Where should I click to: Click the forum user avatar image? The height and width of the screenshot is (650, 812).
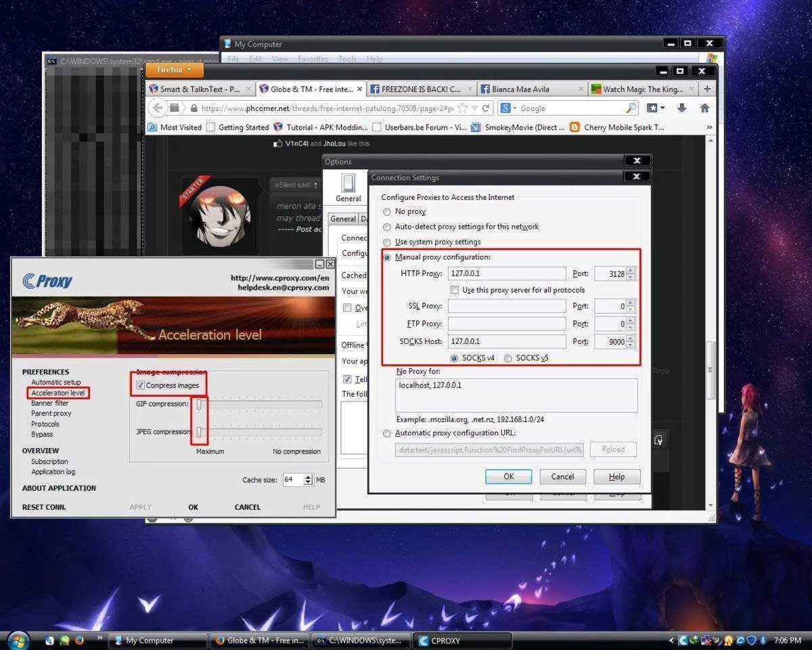click(x=220, y=216)
